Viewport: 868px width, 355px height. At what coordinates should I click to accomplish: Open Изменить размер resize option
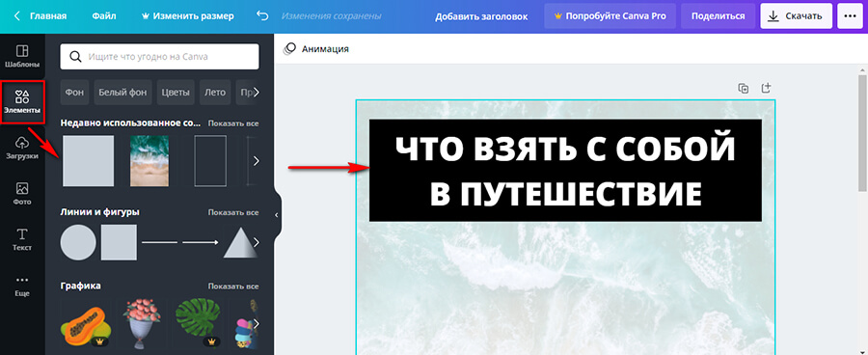(188, 16)
